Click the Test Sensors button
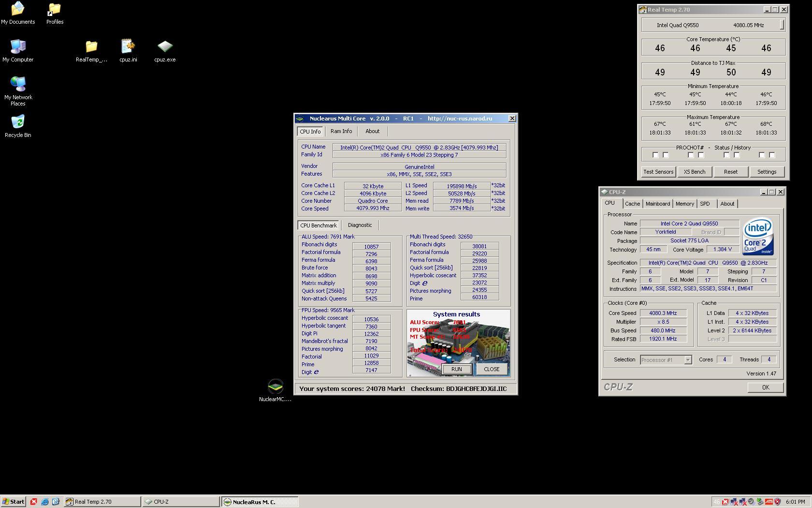Image resolution: width=812 pixels, height=508 pixels. coord(658,172)
